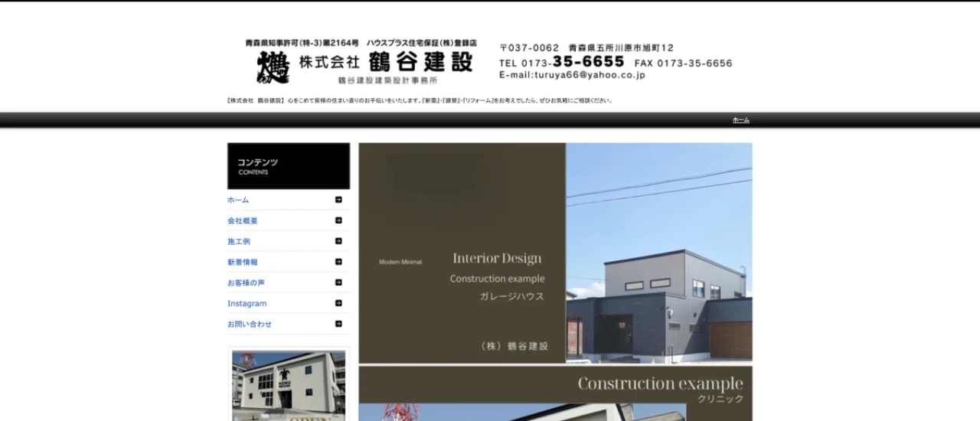The image size is (980, 421).
Task: Go to 施工例 in the sidebar
Action: pos(239,241)
